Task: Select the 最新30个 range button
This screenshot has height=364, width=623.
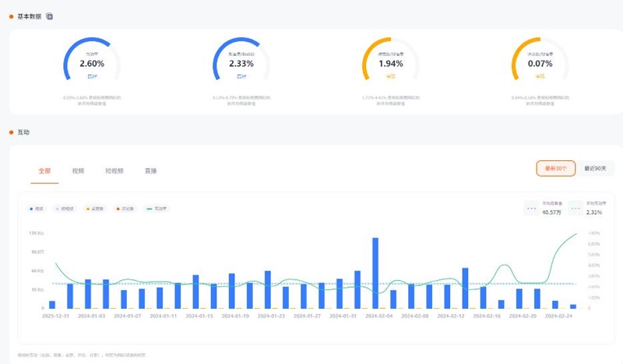Action: (555, 168)
